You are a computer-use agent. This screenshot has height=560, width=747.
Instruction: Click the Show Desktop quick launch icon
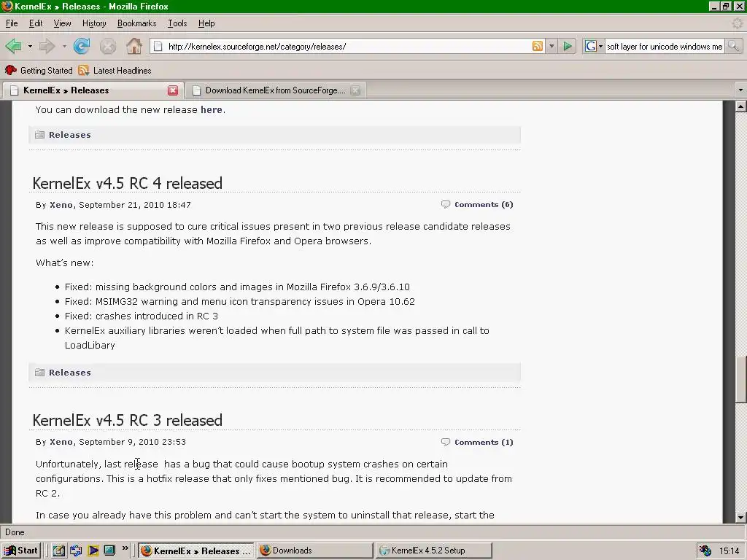click(x=109, y=551)
